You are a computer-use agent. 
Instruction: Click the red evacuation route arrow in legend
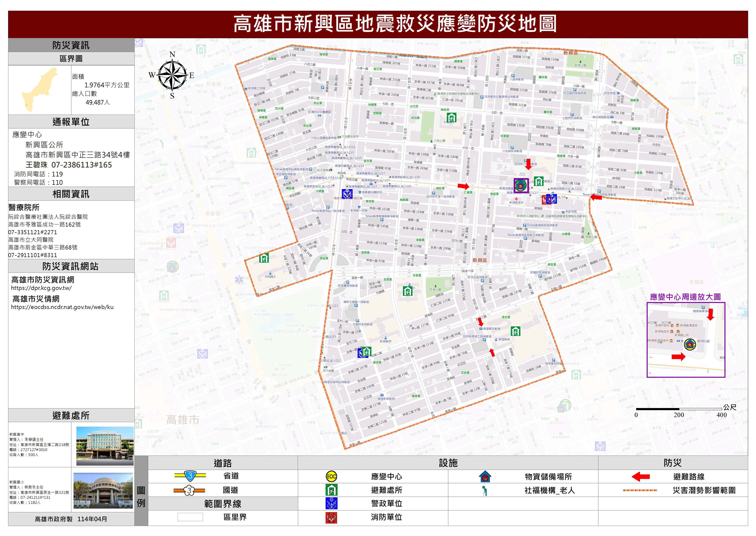click(640, 476)
